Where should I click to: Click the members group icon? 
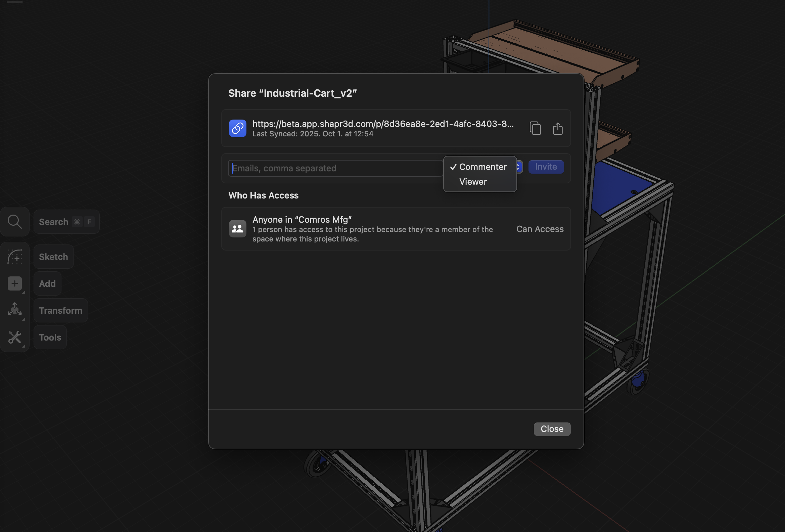tap(237, 229)
